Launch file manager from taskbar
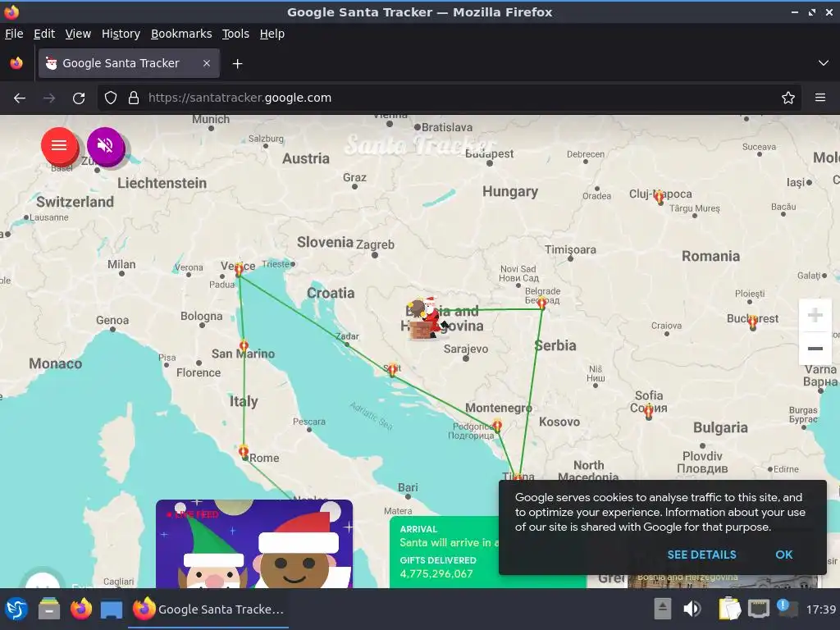The width and height of the screenshot is (840, 630). click(48, 609)
